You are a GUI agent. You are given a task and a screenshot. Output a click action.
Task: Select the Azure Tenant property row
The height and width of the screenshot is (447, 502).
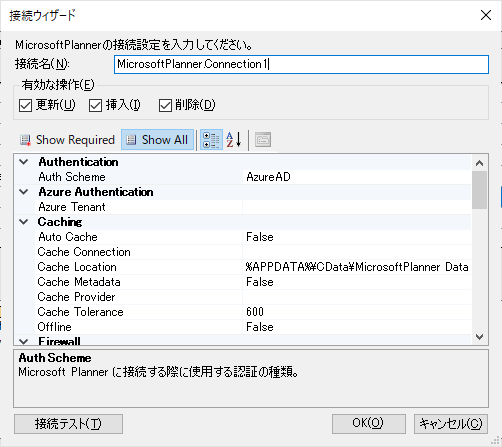[x=139, y=207]
